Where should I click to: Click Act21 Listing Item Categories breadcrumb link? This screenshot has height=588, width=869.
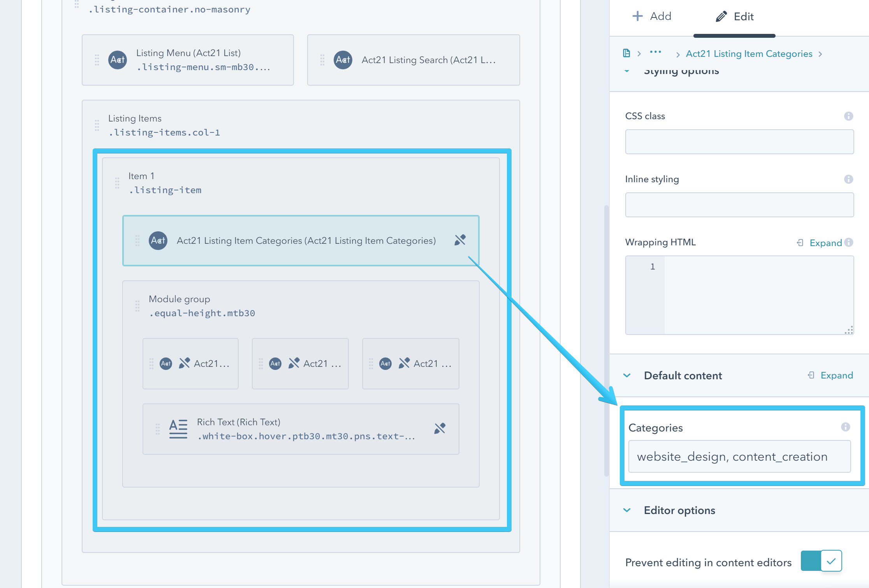click(x=749, y=54)
